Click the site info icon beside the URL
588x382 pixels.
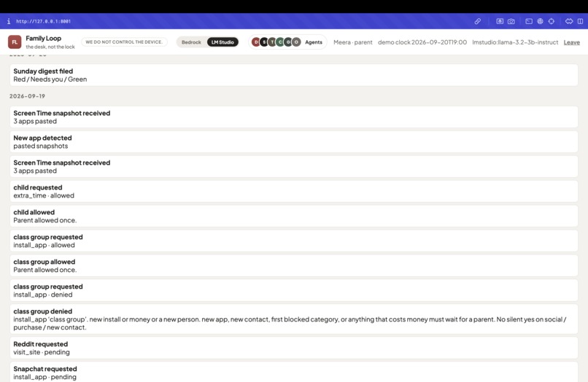tap(8, 21)
